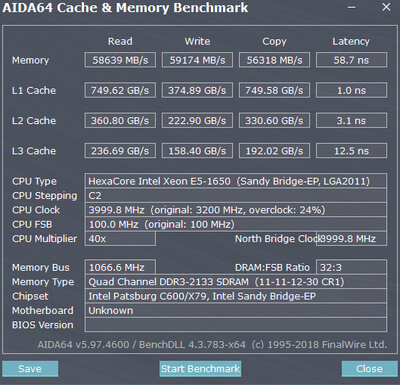Select the North Bridge Clock value
This screenshot has height=385, width=400.
click(351, 239)
